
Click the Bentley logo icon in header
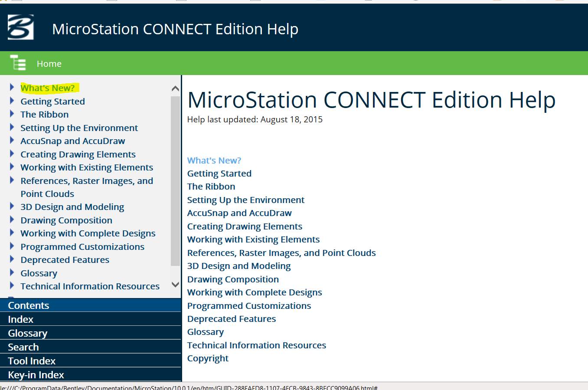pyautogui.click(x=20, y=27)
